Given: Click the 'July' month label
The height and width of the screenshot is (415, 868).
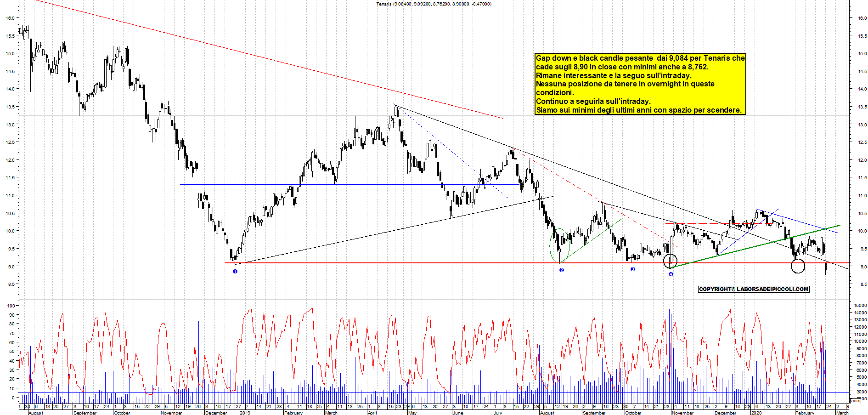Looking at the screenshot, I should click(x=497, y=413).
